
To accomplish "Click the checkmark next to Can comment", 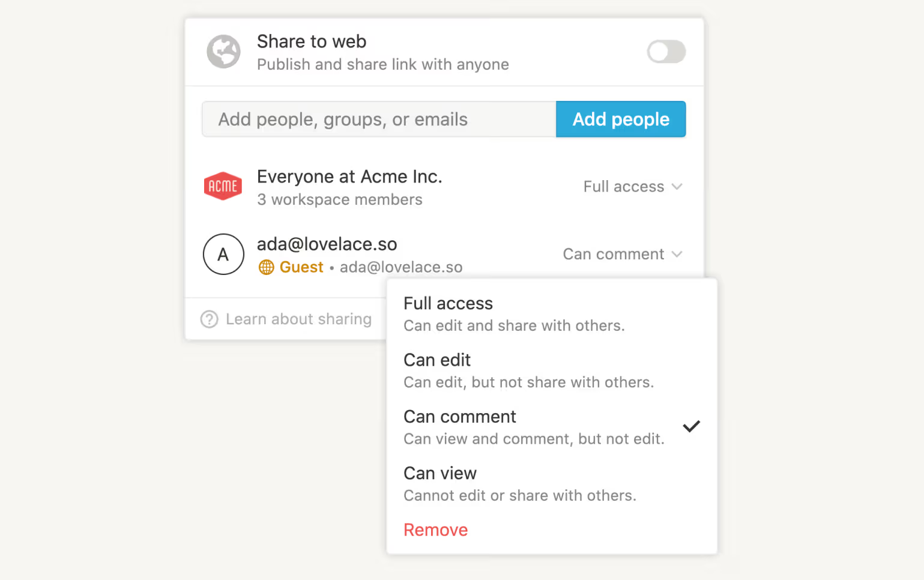I will 691,427.
